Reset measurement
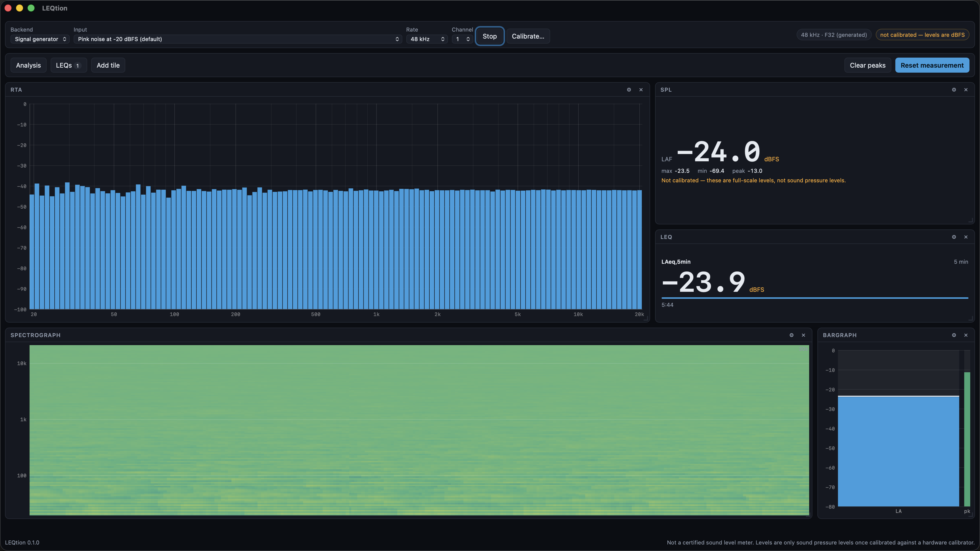980x551 pixels. (932, 65)
